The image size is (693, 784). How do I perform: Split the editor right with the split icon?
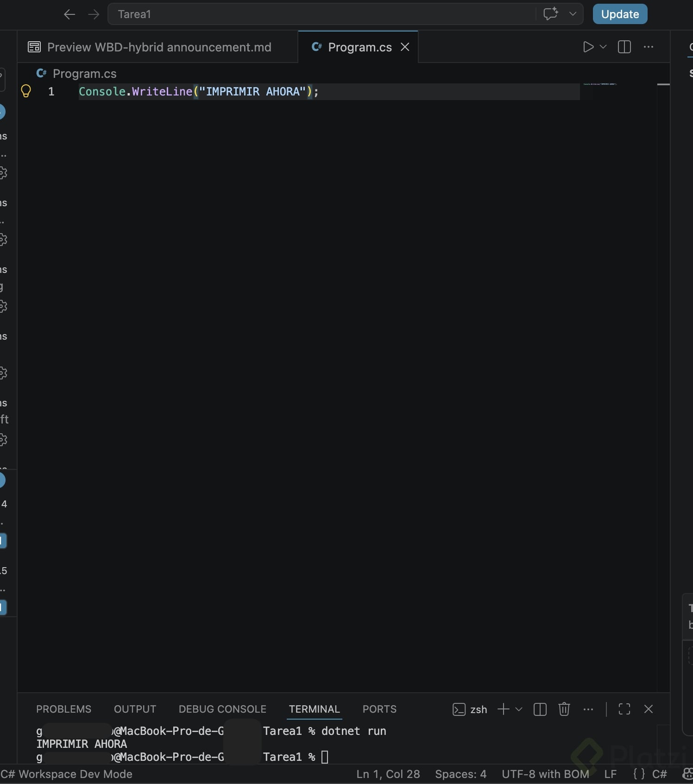624,47
